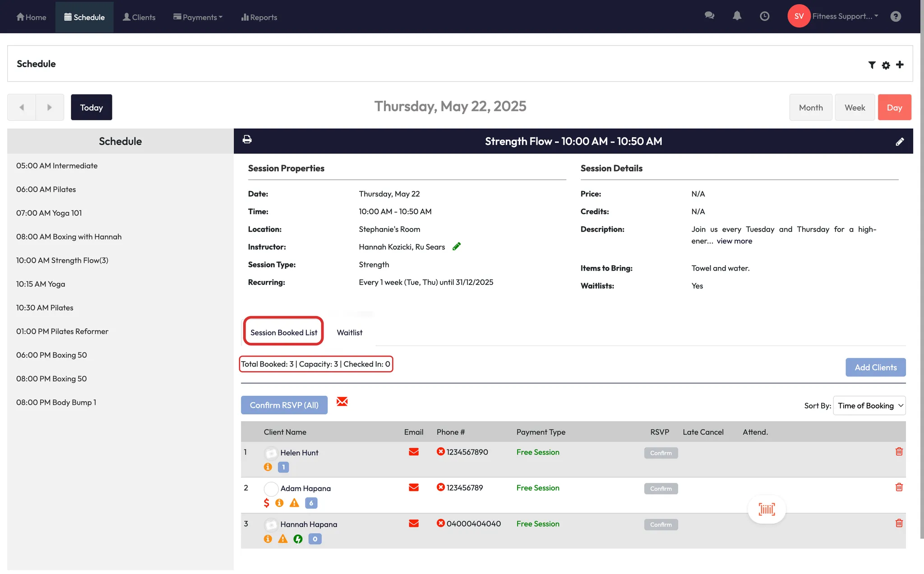Delete Helen Hunt's booking with trash icon
Screen dimensions: 924x574
(x=899, y=451)
